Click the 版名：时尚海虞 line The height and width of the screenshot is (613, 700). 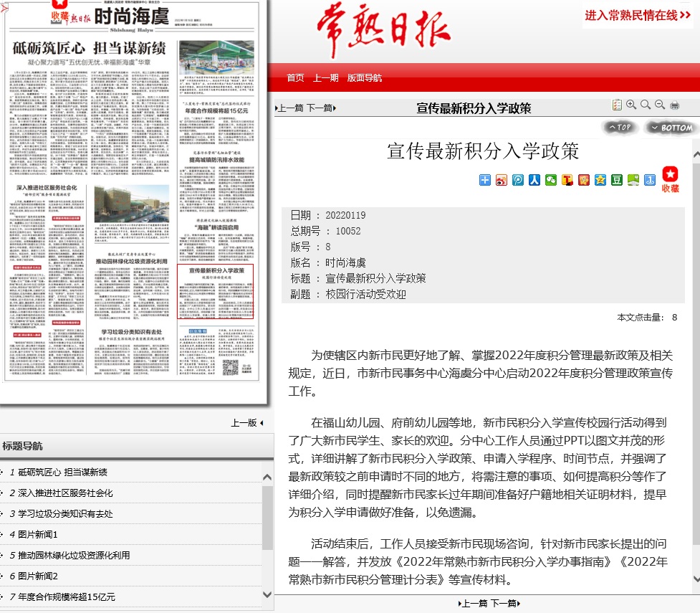click(328, 262)
